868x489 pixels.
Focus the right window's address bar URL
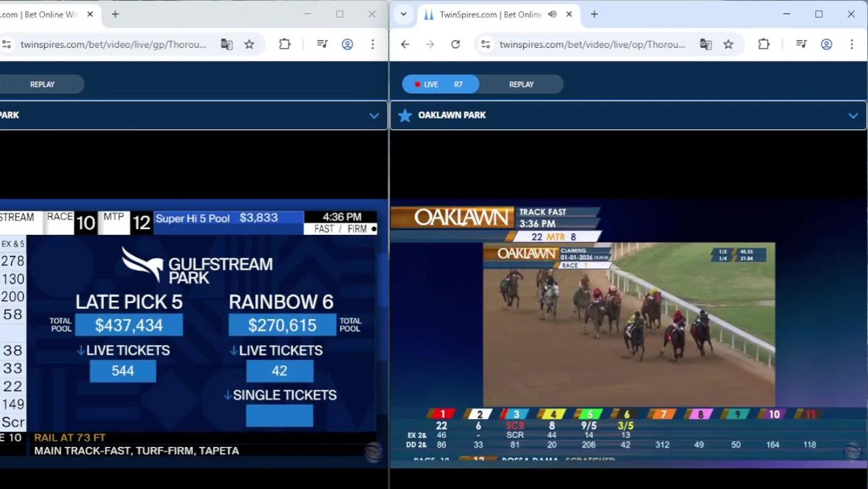click(592, 44)
